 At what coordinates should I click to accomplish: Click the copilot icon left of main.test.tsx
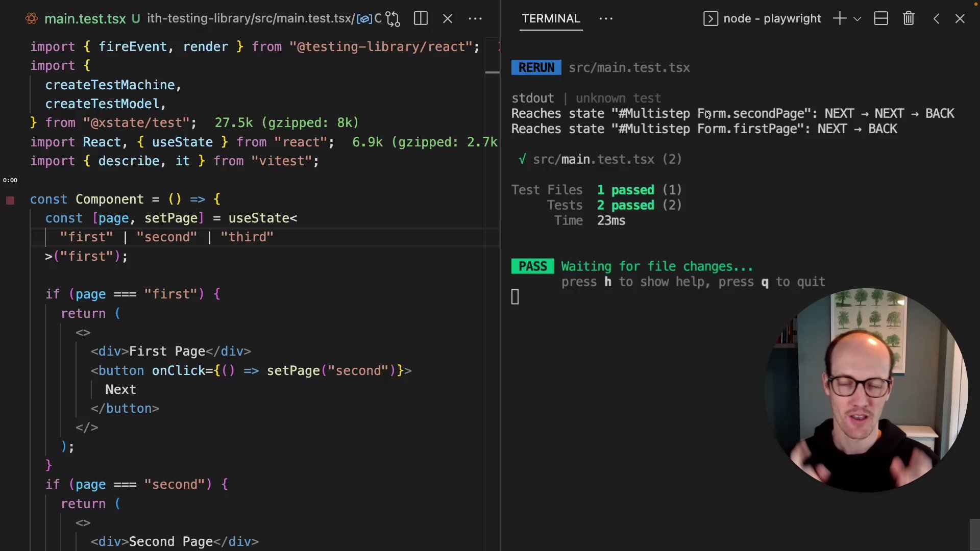click(x=31, y=18)
